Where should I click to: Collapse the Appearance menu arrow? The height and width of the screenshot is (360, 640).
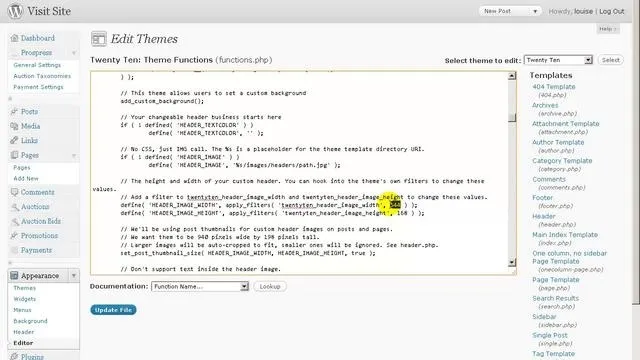tap(74, 276)
